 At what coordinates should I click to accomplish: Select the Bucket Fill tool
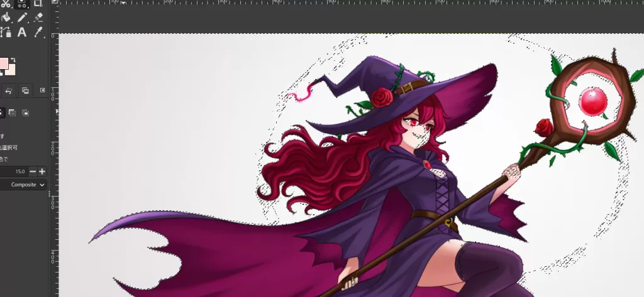(x=6, y=18)
